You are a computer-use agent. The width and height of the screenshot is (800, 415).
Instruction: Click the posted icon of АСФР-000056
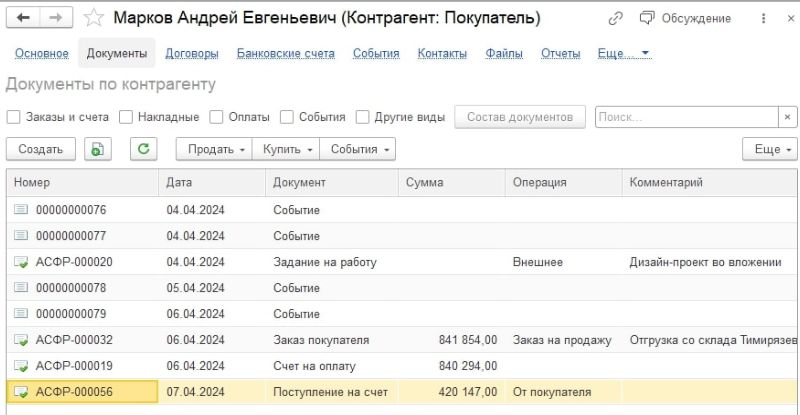(21, 392)
